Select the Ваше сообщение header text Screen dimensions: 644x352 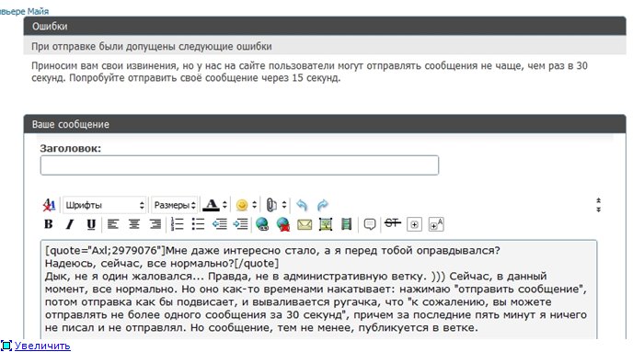[71, 124]
